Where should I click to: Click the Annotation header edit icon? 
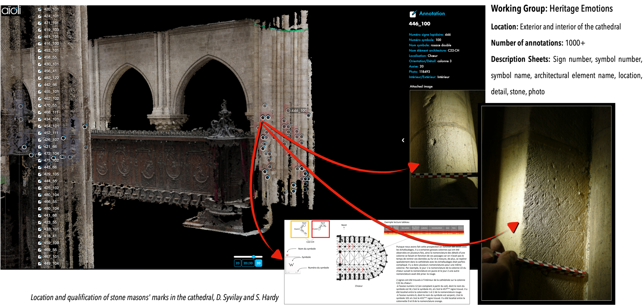tap(413, 14)
